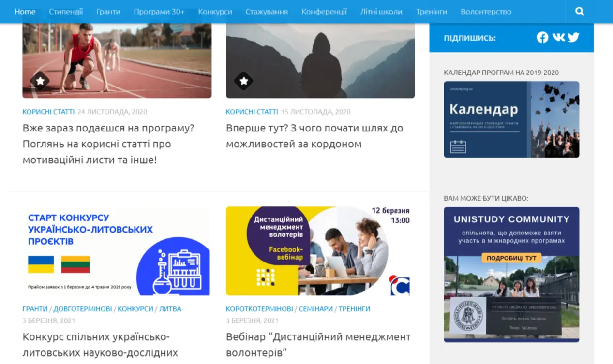Open Ukrainian-Lithuanian projects contest thumbnail
Screen dimensions: 613x364
(x=117, y=251)
